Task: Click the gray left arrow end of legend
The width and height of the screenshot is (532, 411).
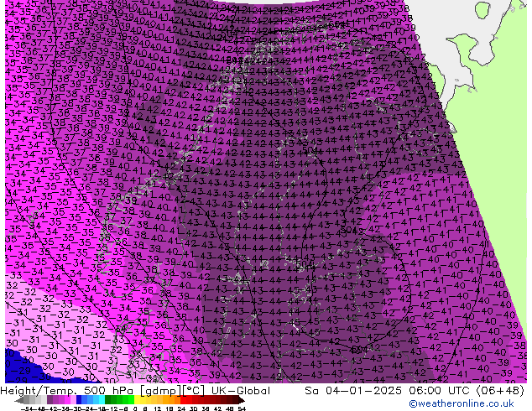Action: [19, 400]
